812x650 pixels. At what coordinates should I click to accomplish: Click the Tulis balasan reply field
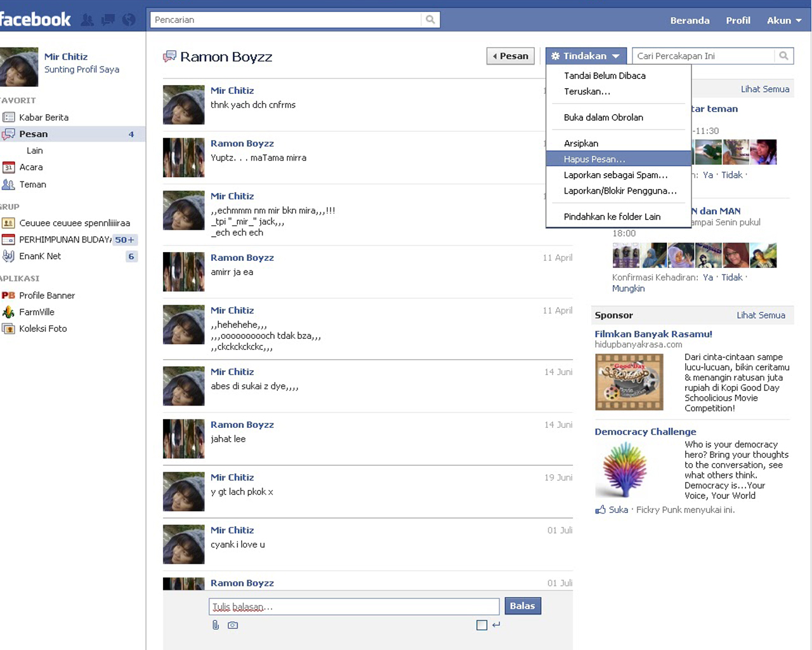[x=354, y=607]
